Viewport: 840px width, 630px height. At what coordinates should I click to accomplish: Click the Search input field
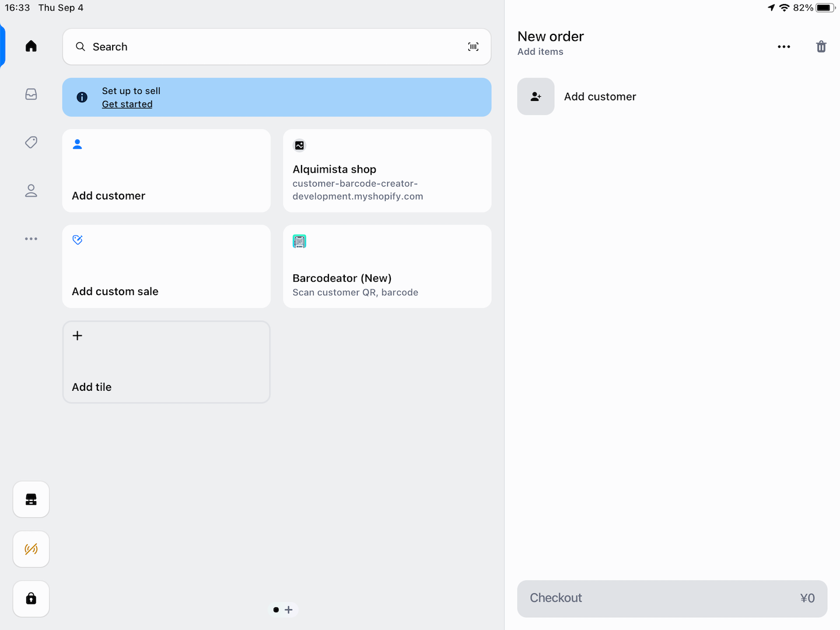[262, 47]
